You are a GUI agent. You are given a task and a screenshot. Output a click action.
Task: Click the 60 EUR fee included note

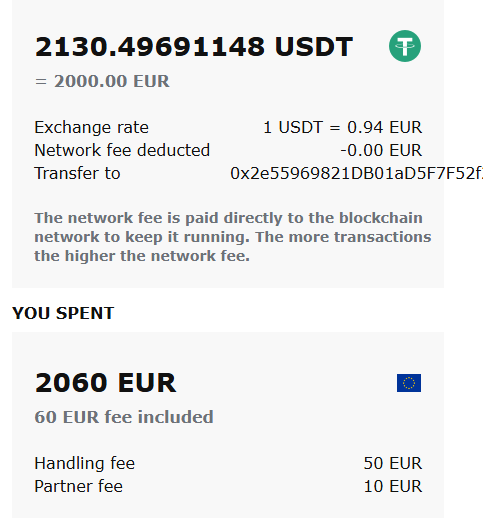tap(124, 417)
